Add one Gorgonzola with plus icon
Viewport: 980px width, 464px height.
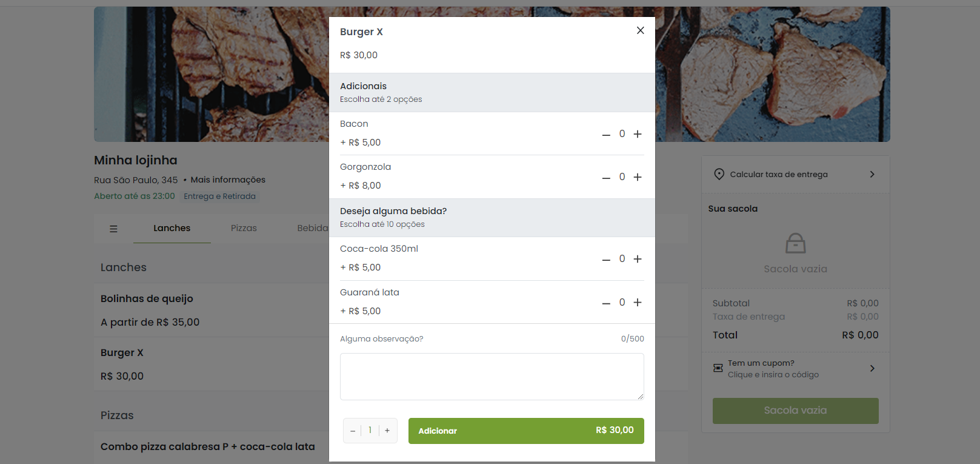point(638,177)
